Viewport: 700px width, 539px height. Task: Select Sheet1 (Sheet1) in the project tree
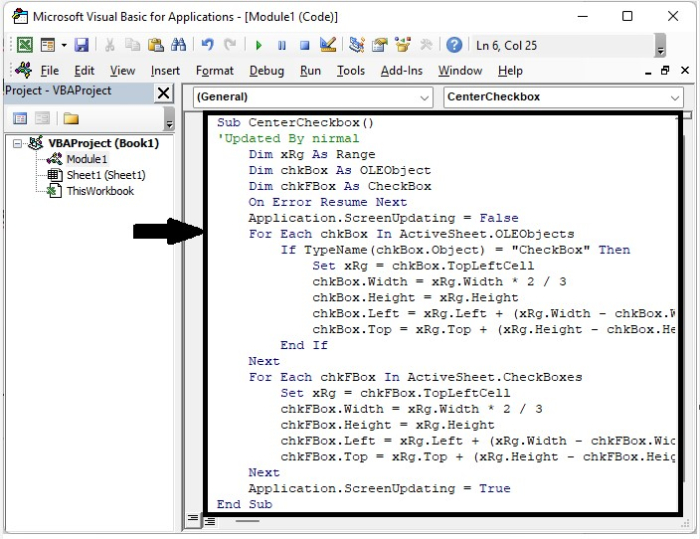point(105,175)
